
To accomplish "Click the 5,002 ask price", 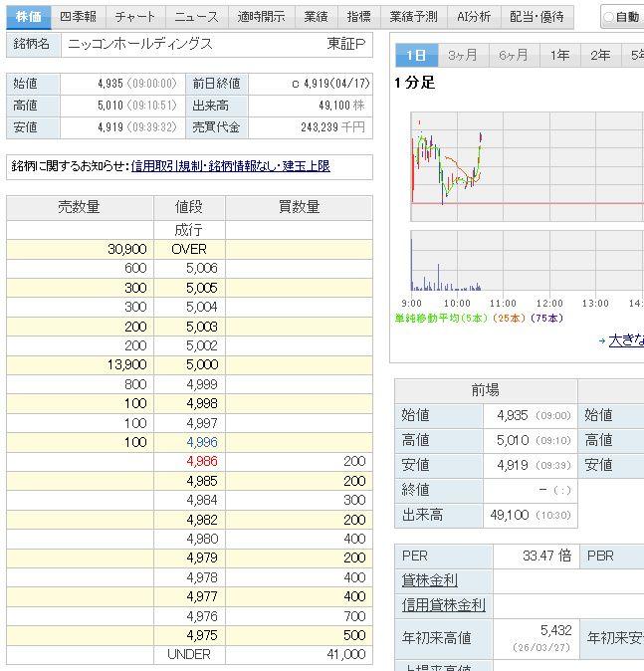I will pyautogui.click(x=201, y=345).
